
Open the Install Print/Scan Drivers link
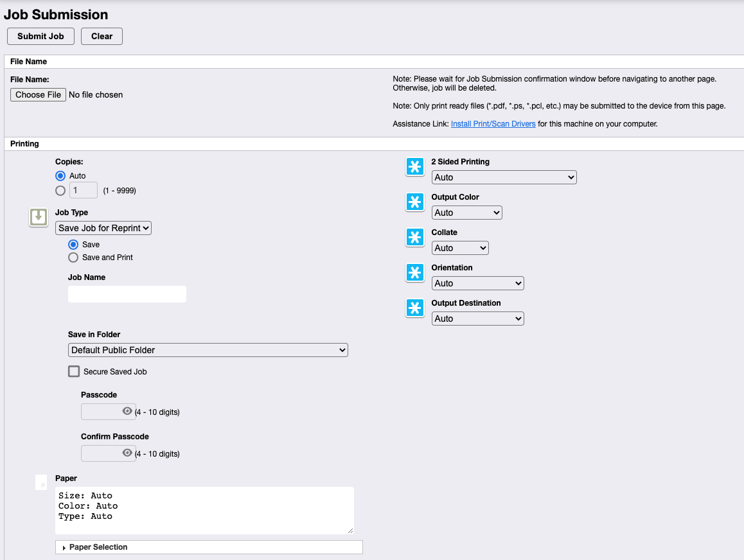pos(493,124)
